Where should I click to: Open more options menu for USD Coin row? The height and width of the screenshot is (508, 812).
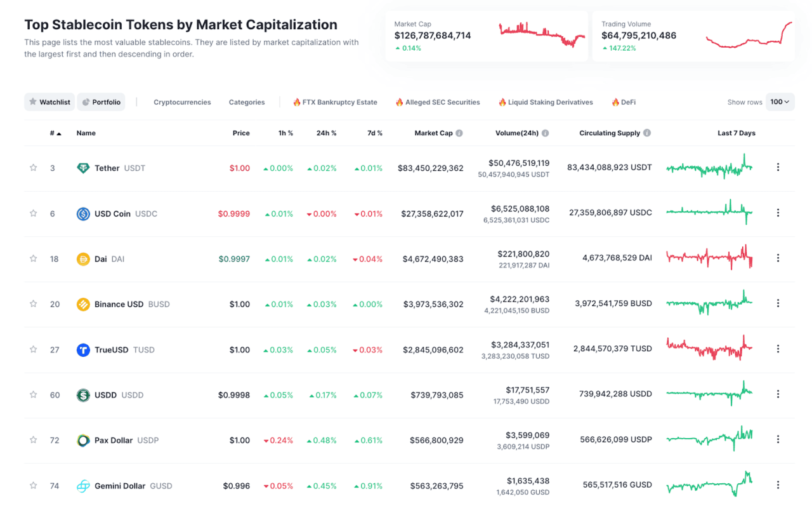[x=778, y=213]
